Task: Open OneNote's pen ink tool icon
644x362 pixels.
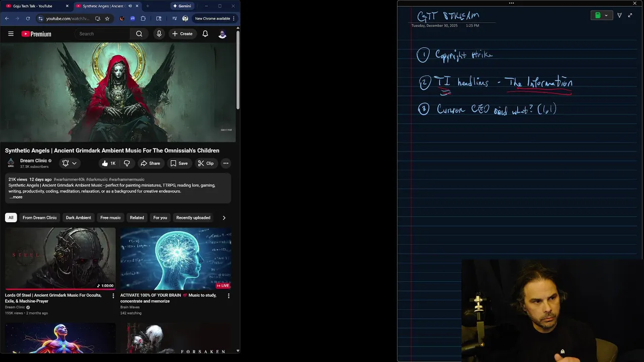Action: pyautogui.click(x=619, y=16)
